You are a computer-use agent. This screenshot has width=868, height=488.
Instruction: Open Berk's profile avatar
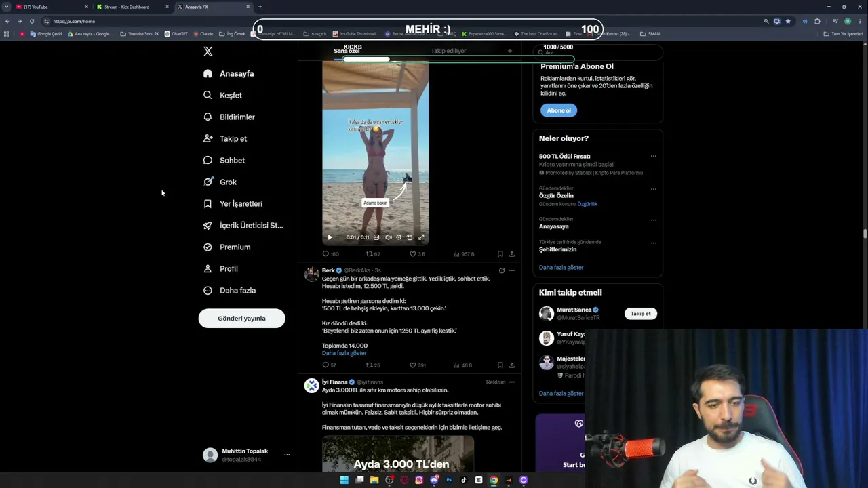[x=311, y=273]
